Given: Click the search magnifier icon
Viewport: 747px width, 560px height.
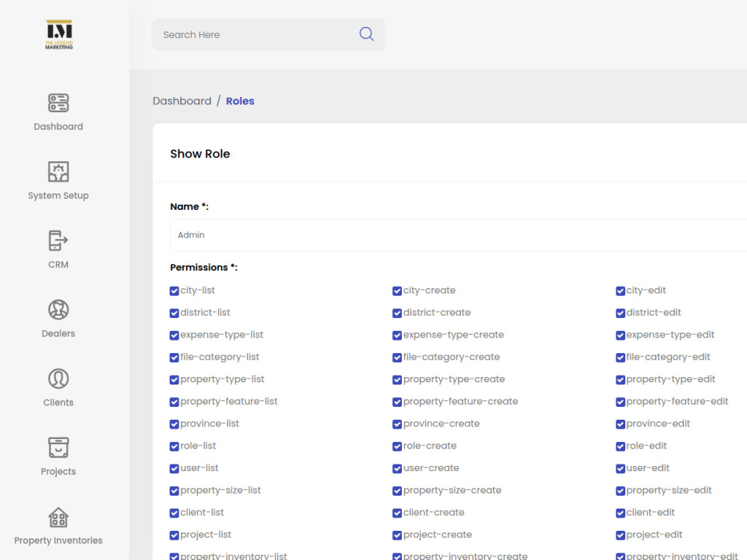Looking at the screenshot, I should pyautogui.click(x=366, y=34).
